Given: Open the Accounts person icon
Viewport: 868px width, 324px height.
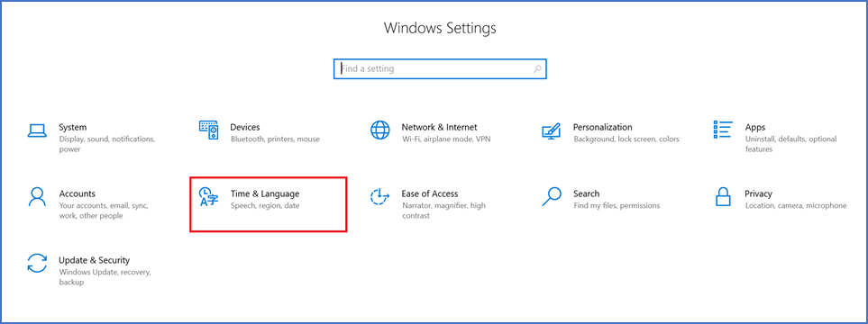Looking at the screenshot, I should click(37, 197).
